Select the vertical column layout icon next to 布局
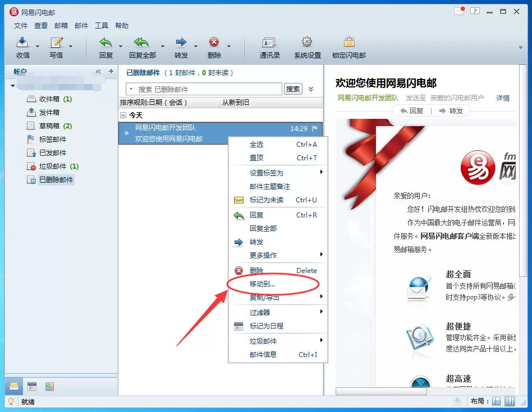Viewport: 532px width, 412px height. pos(510,401)
